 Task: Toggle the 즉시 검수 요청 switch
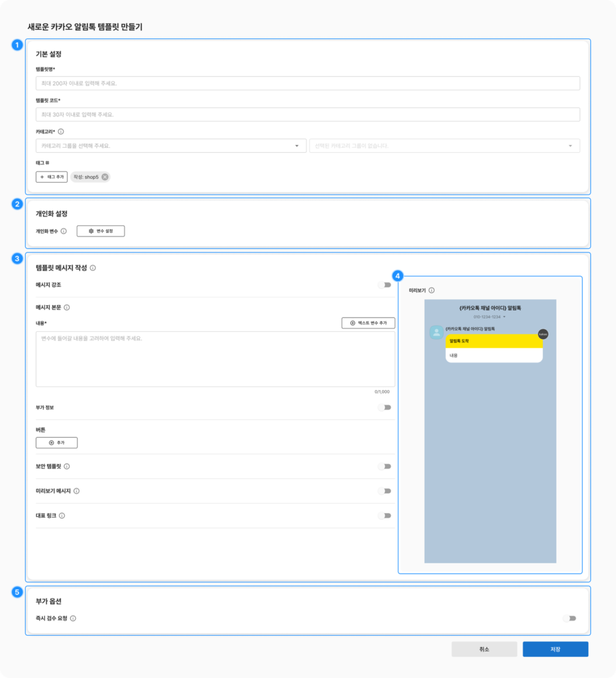(x=569, y=618)
